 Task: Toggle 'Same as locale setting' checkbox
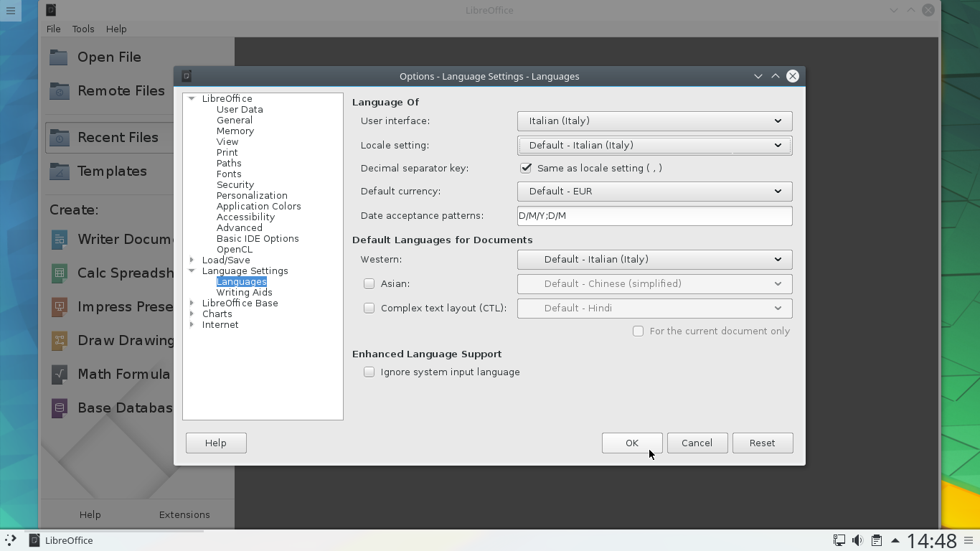pos(526,168)
